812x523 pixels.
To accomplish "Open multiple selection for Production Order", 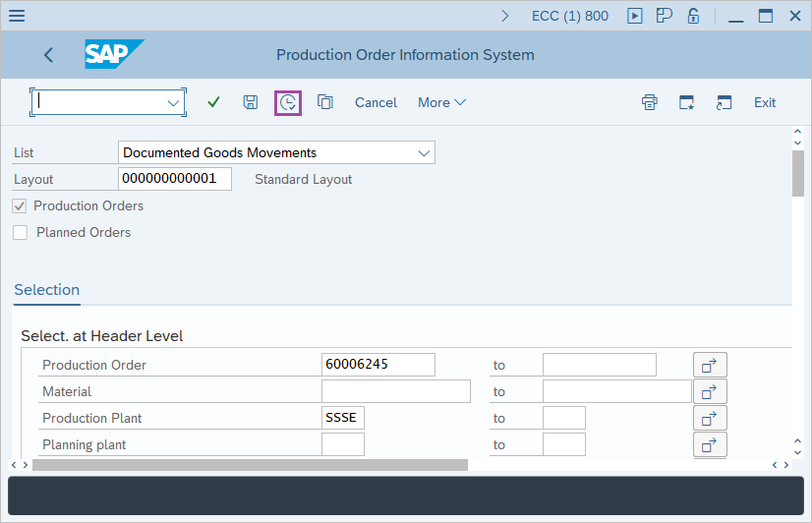I will click(710, 365).
